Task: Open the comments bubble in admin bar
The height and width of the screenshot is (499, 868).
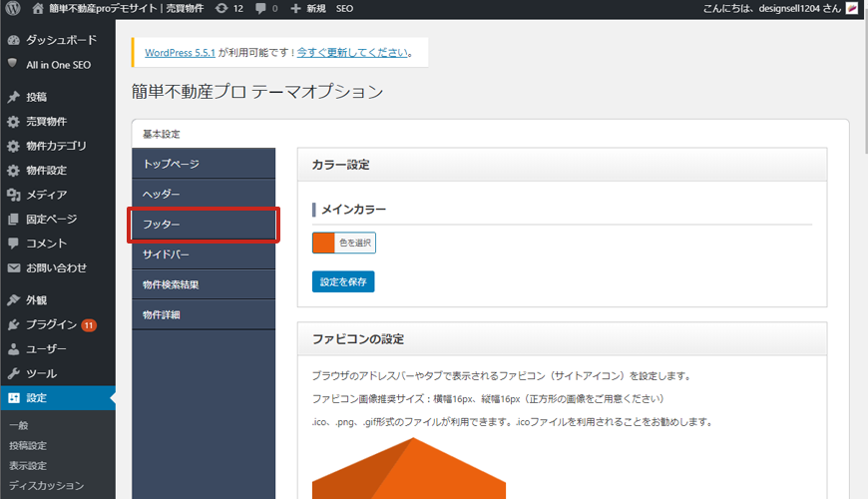Action: 266,8
